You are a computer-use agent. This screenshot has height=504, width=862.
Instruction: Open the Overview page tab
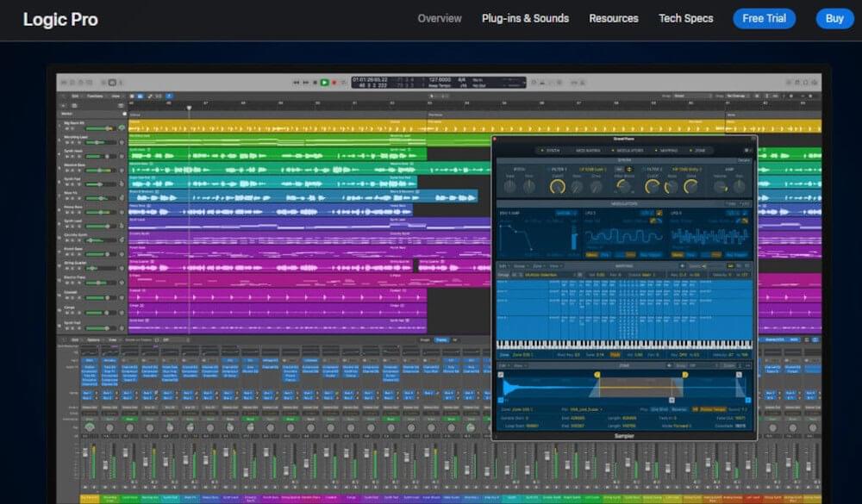440,18
